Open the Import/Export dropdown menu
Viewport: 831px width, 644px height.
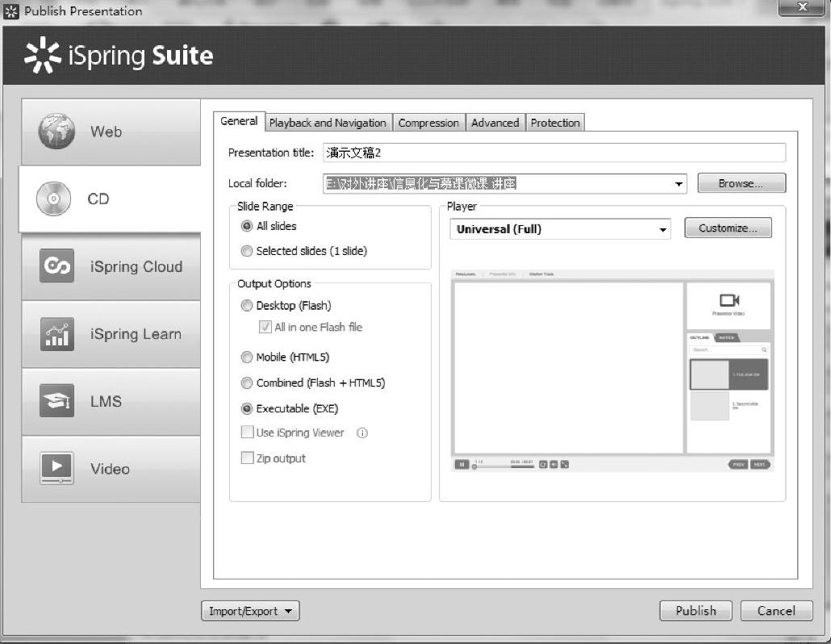tap(250, 611)
